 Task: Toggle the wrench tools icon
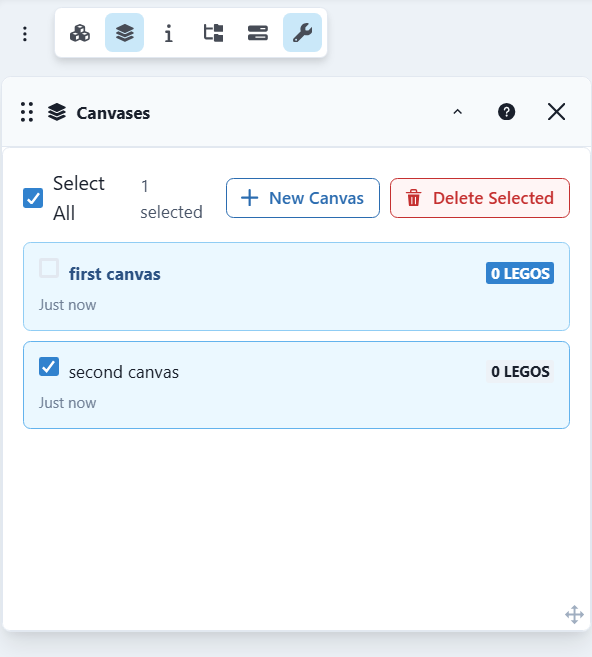point(302,33)
